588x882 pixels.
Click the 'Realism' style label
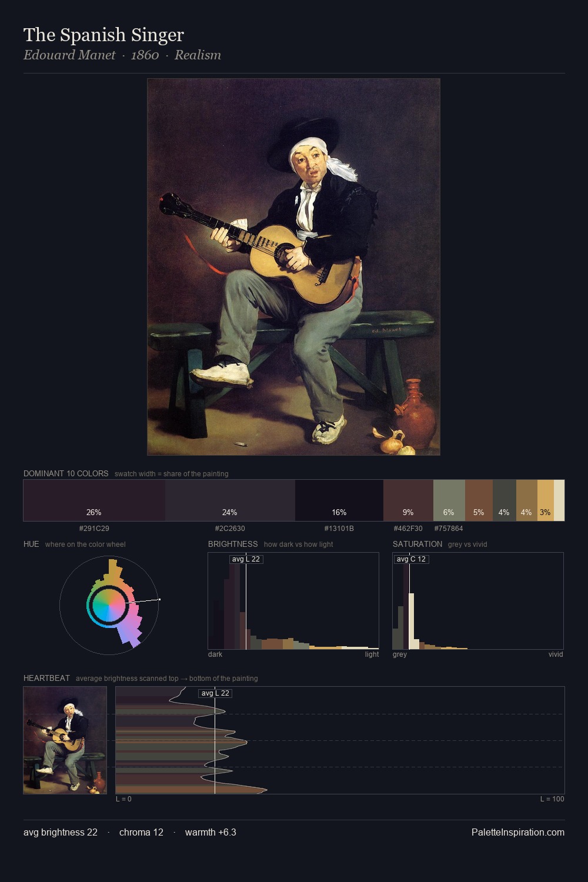198,55
